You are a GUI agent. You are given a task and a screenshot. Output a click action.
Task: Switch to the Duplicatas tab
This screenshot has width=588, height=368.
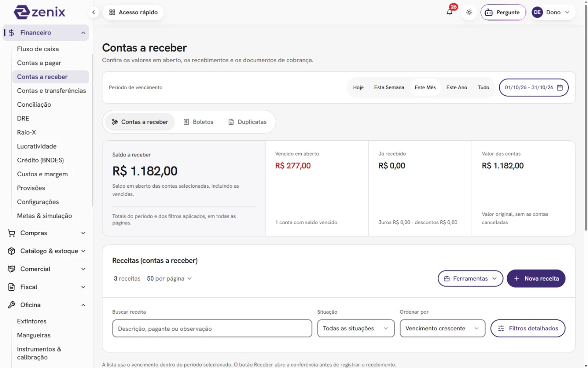[248, 122]
